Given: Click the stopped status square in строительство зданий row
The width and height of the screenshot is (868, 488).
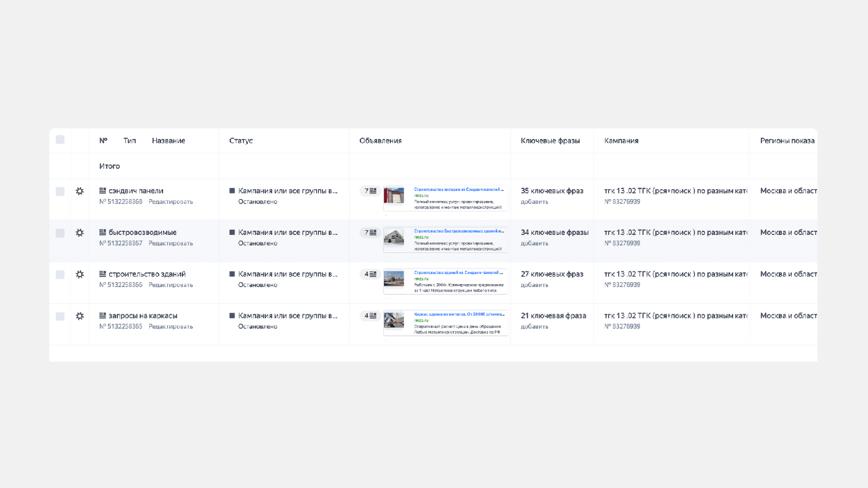Looking at the screenshot, I should pos(232,274).
